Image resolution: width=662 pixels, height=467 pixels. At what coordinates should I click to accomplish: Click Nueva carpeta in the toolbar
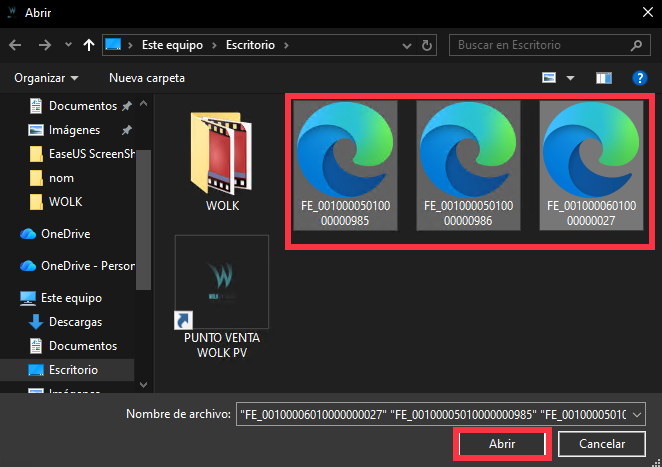[147, 77]
